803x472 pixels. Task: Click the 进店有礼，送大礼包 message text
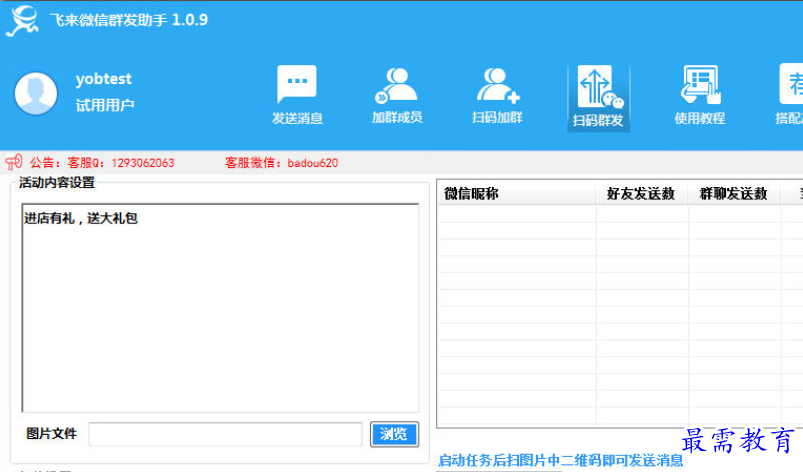(81, 218)
